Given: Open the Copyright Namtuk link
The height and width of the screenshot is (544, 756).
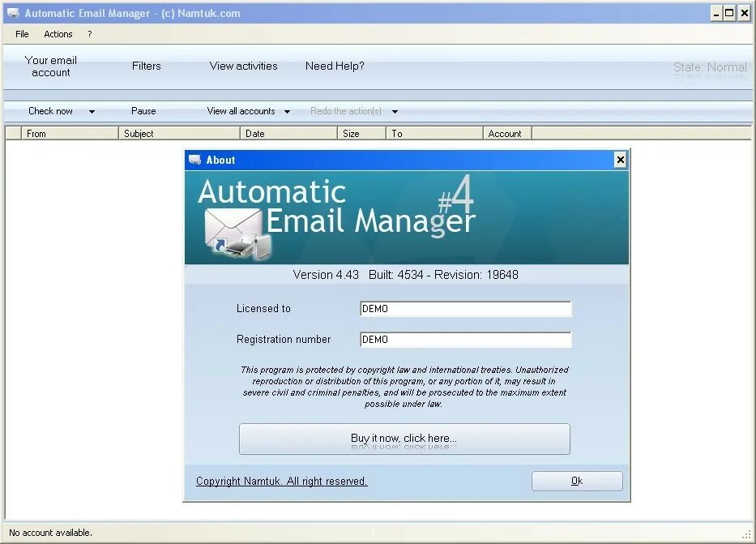Looking at the screenshot, I should coord(281,482).
